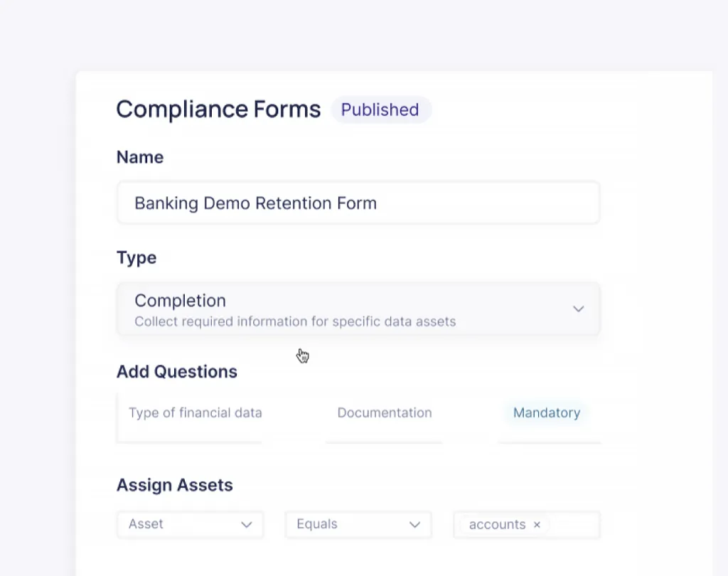
Task: Focus the Name field with Banking Demo Retention Form
Action: (x=358, y=203)
